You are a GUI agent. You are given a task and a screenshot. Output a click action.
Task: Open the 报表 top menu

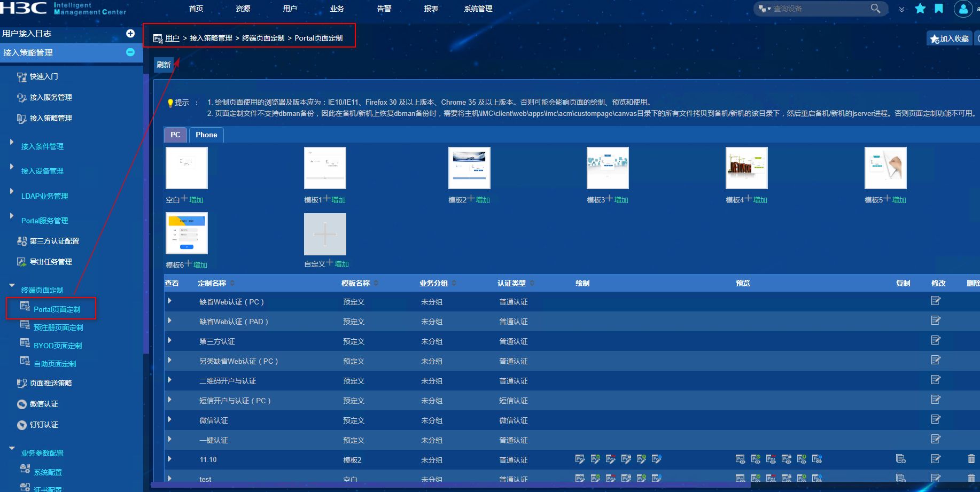coord(431,9)
